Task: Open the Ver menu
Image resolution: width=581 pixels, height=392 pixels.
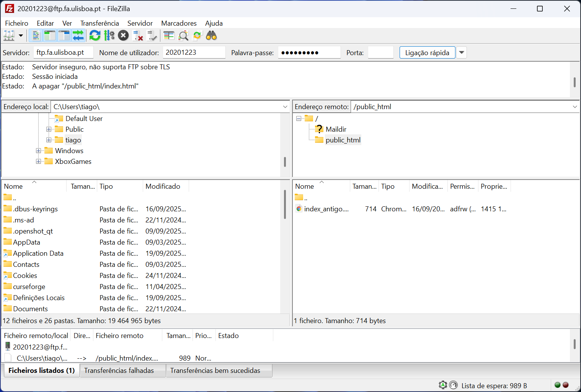Action: (x=67, y=23)
